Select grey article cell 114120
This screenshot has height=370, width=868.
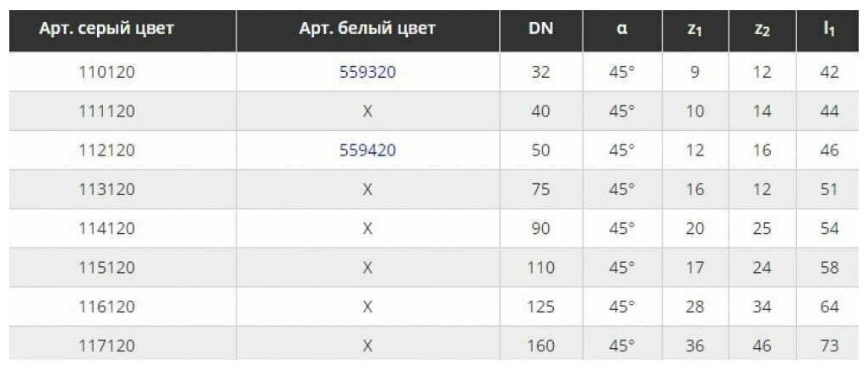point(106,229)
